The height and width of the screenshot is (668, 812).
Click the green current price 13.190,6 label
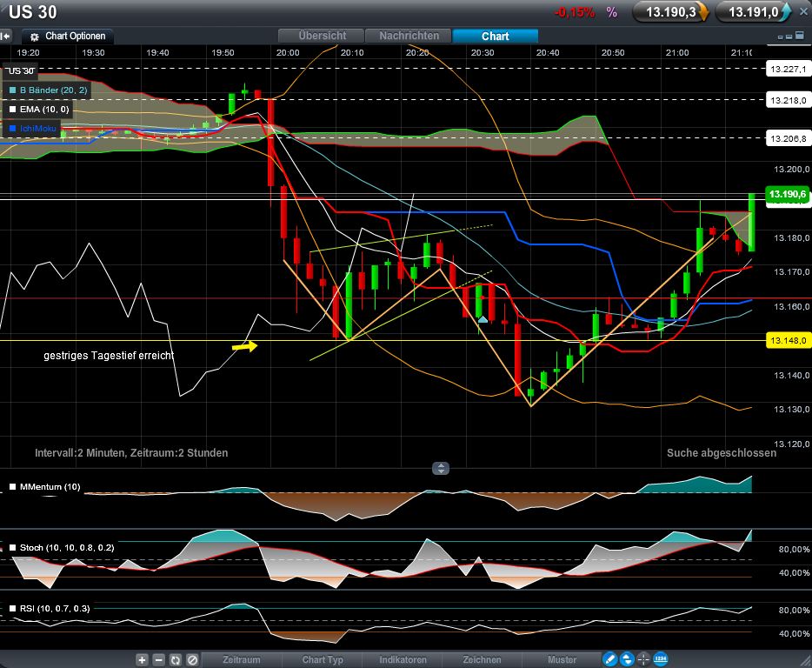788,194
